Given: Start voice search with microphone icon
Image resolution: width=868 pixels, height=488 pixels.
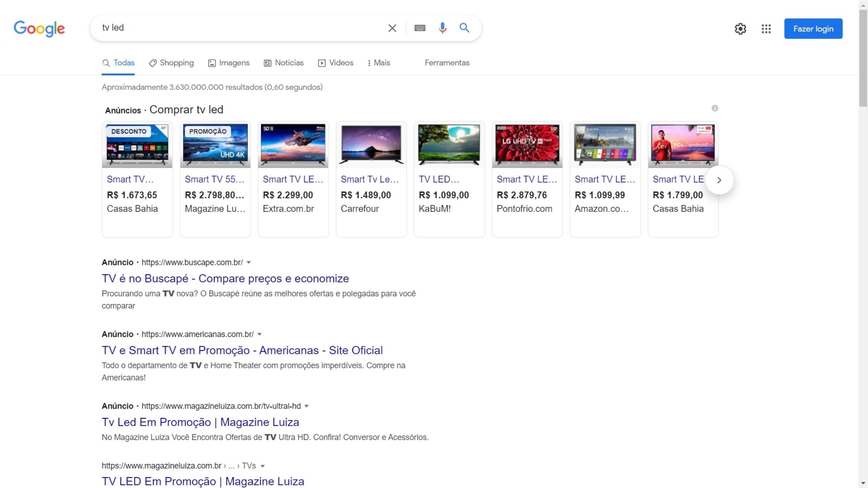Looking at the screenshot, I should (442, 28).
